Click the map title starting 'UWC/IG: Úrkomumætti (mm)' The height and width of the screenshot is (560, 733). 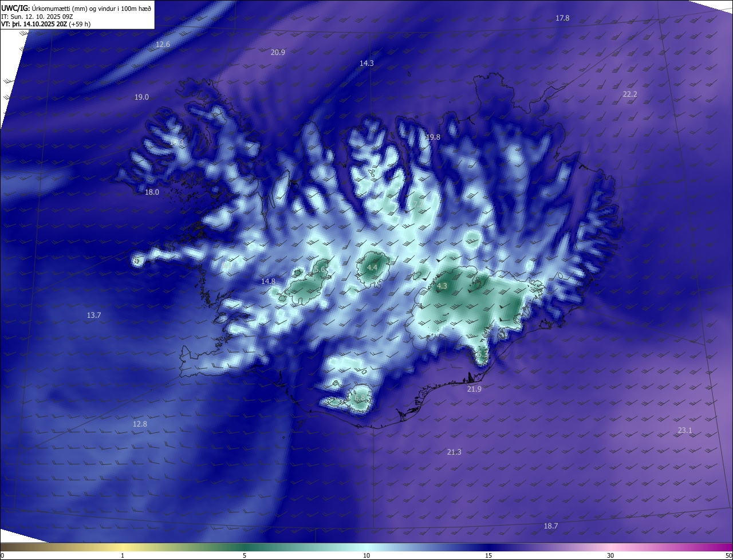click(x=76, y=7)
